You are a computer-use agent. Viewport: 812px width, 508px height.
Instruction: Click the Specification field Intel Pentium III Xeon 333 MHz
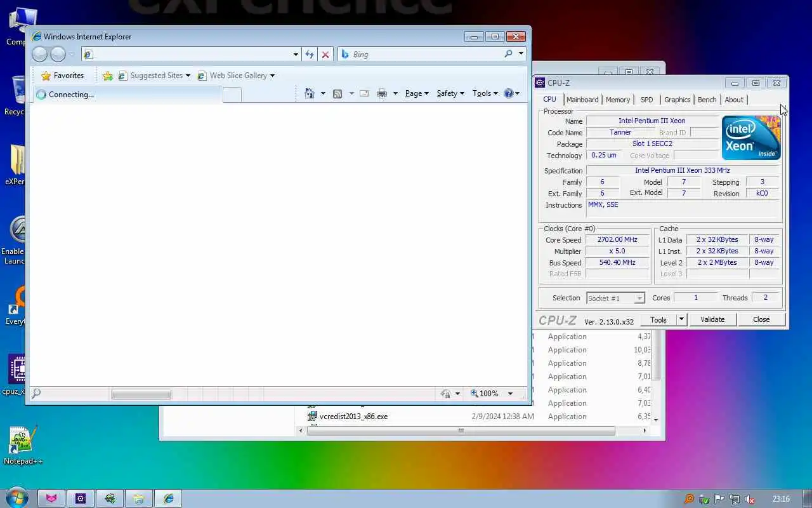point(683,170)
